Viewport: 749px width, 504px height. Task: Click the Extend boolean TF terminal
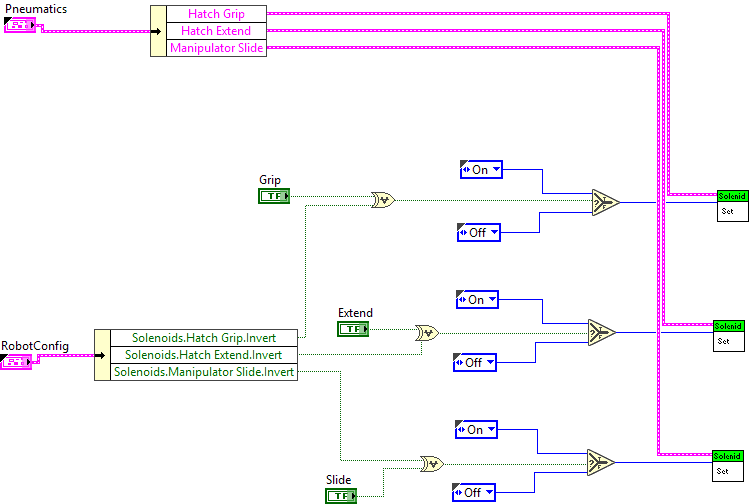[353, 328]
